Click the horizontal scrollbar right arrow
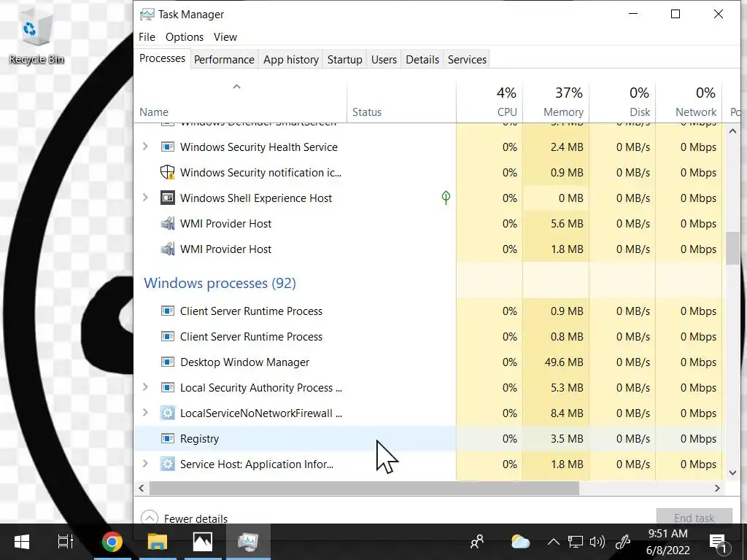This screenshot has height=560, width=747. [717, 488]
